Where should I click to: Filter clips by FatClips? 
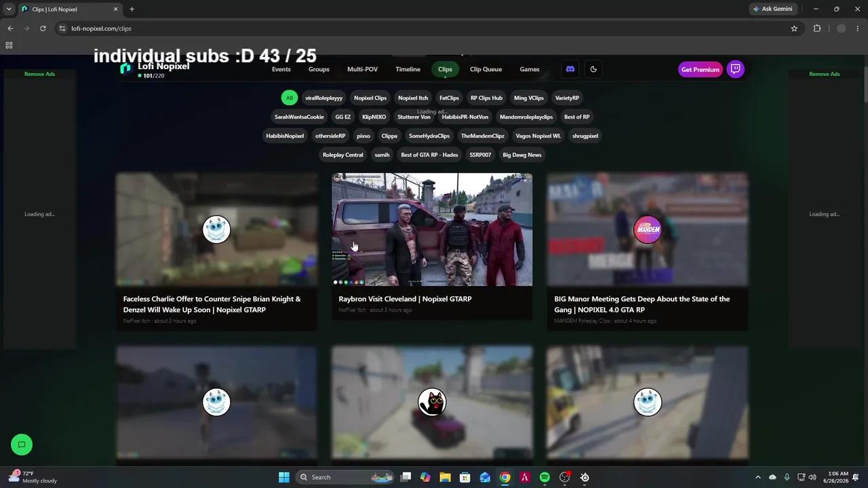coord(449,98)
